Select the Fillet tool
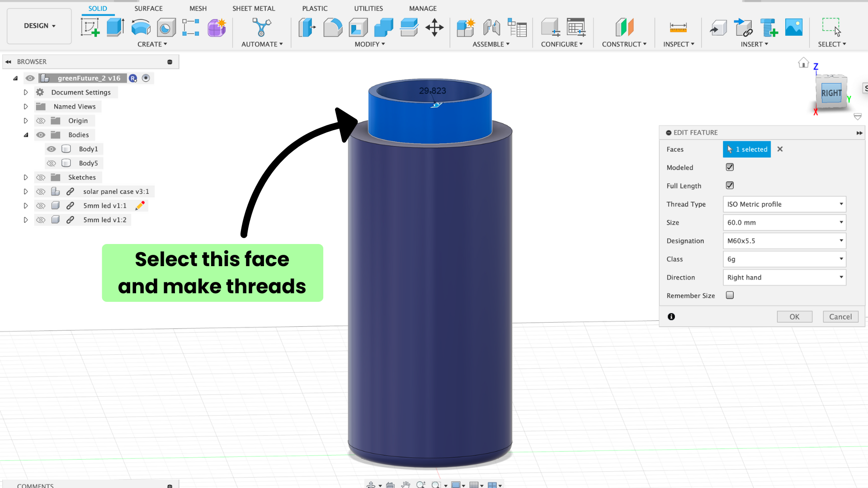The height and width of the screenshot is (488, 868). (x=333, y=28)
